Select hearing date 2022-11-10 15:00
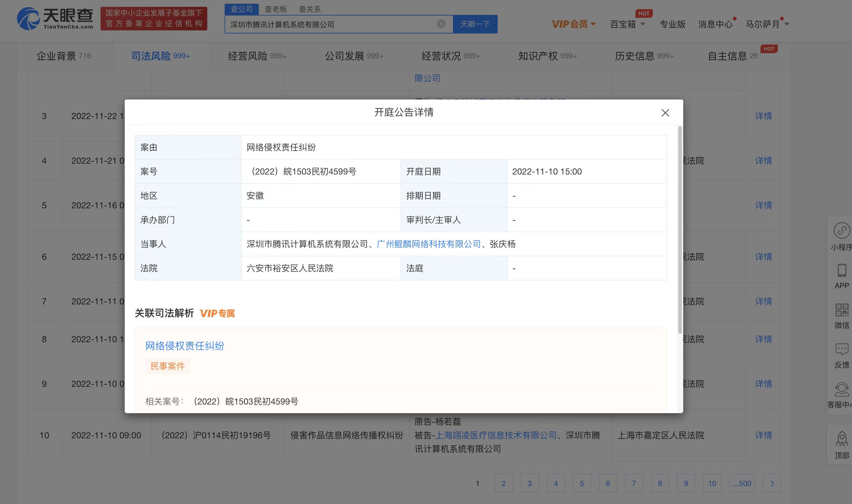 click(547, 171)
